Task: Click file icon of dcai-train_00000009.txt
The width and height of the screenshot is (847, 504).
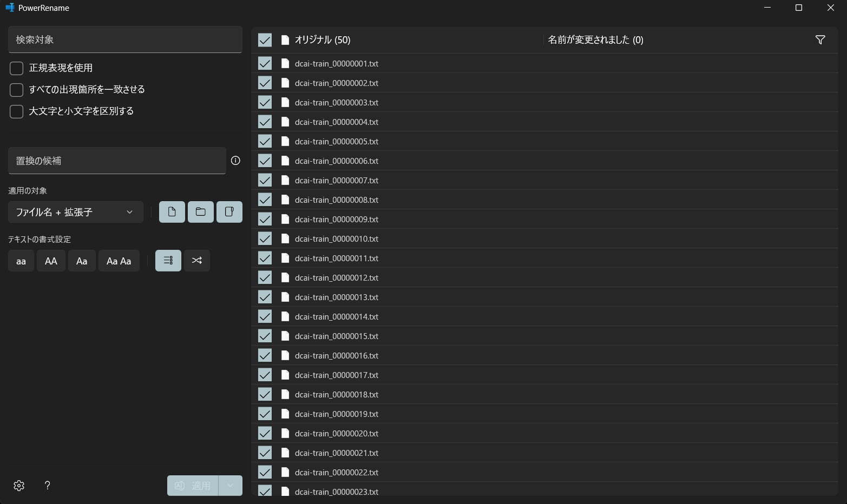Action: 285,219
